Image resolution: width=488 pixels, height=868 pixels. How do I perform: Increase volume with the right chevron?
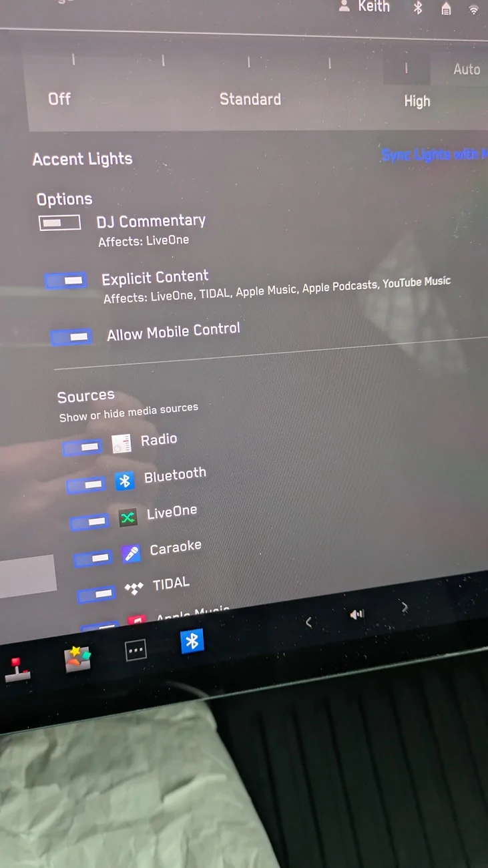pos(404,608)
